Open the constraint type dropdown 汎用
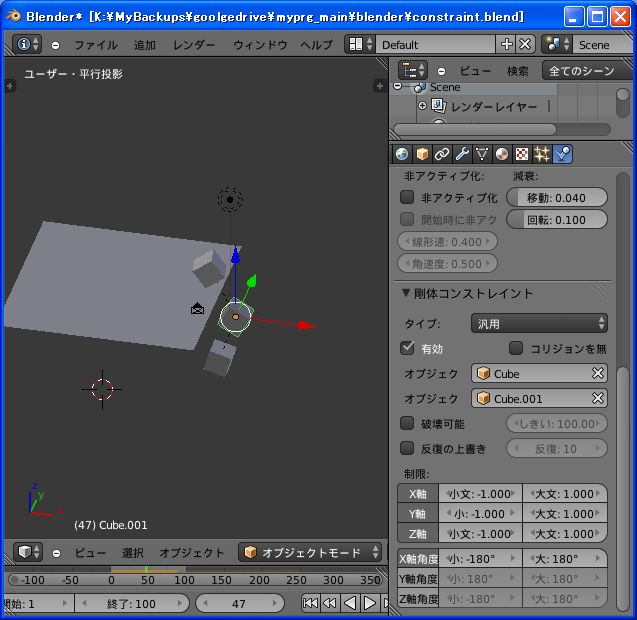The height and width of the screenshot is (620, 637). 539,323
